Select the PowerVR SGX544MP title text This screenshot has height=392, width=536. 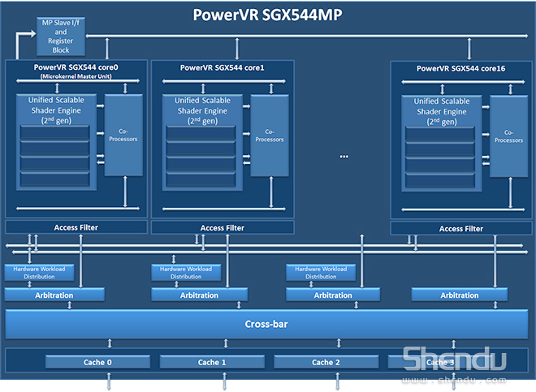(x=269, y=15)
